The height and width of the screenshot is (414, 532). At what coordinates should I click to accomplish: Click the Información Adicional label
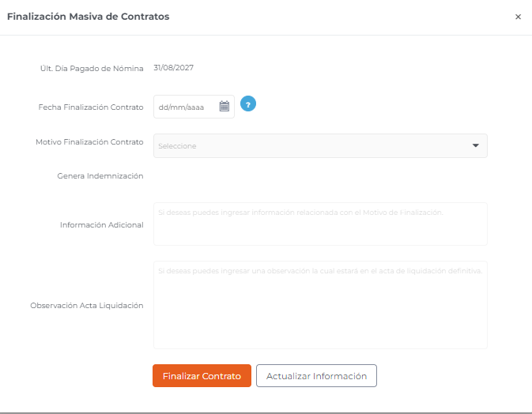pyautogui.click(x=102, y=225)
